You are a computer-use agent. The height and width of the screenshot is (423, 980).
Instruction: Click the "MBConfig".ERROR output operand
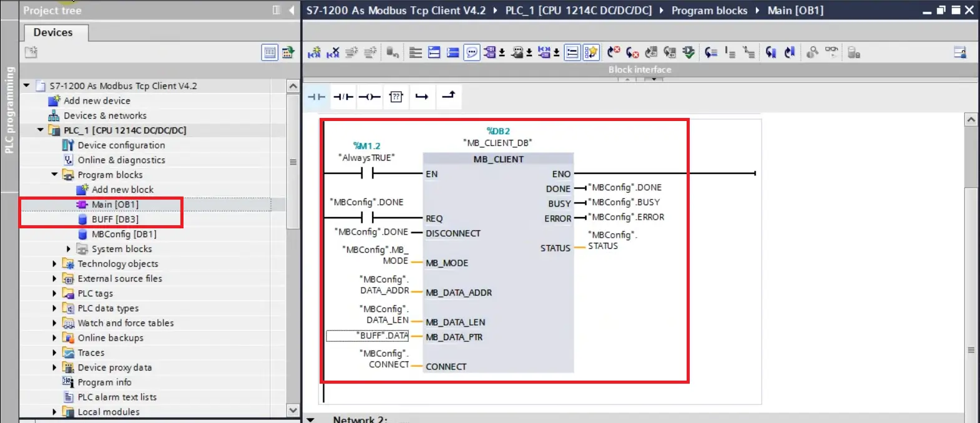(626, 217)
